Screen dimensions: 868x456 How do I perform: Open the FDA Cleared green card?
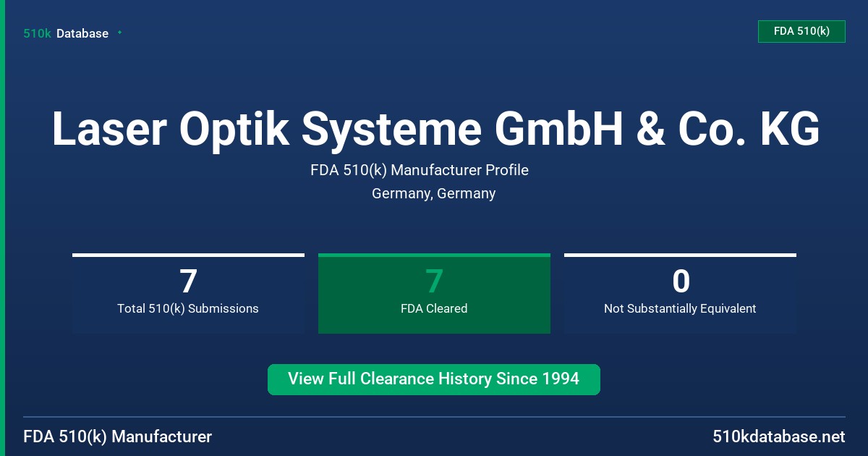click(434, 293)
